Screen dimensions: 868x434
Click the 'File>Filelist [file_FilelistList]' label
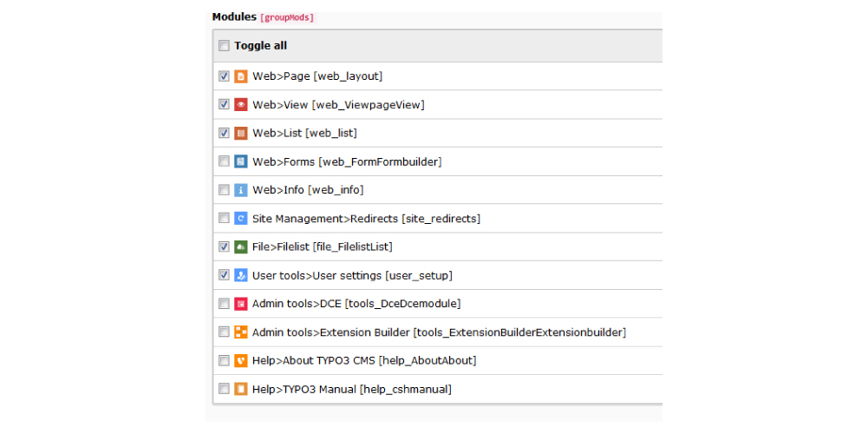(x=323, y=247)
